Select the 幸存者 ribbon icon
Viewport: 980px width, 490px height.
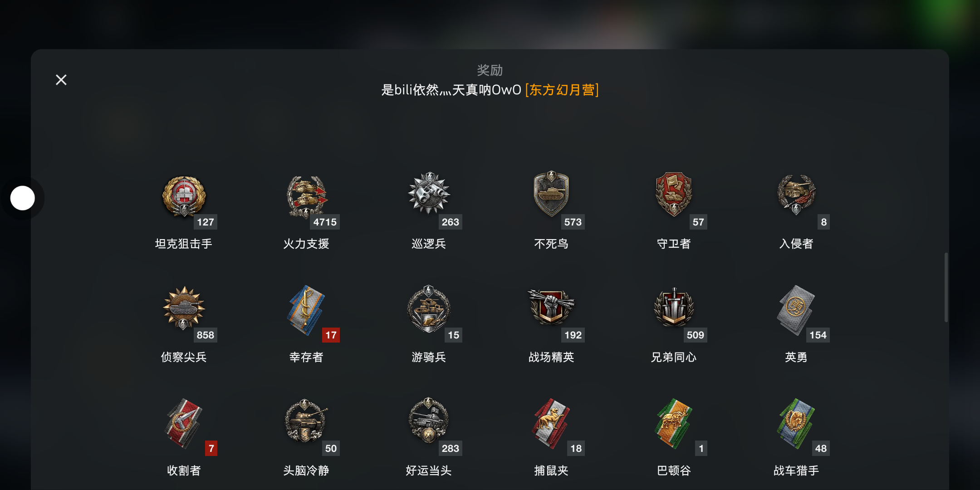pos(306,310)
